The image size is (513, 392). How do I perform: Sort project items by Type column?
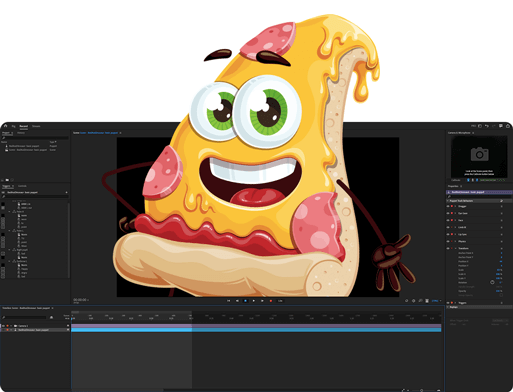53,142
